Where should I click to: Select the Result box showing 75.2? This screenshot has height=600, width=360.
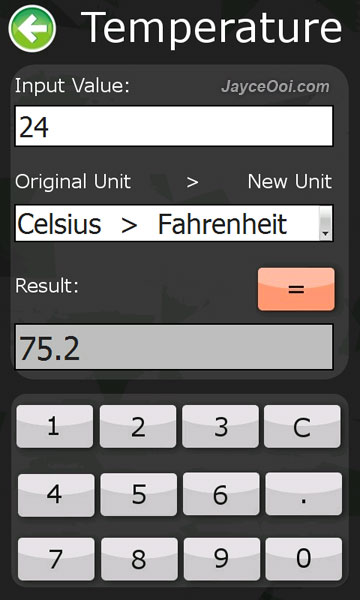[x=174, y=347]
